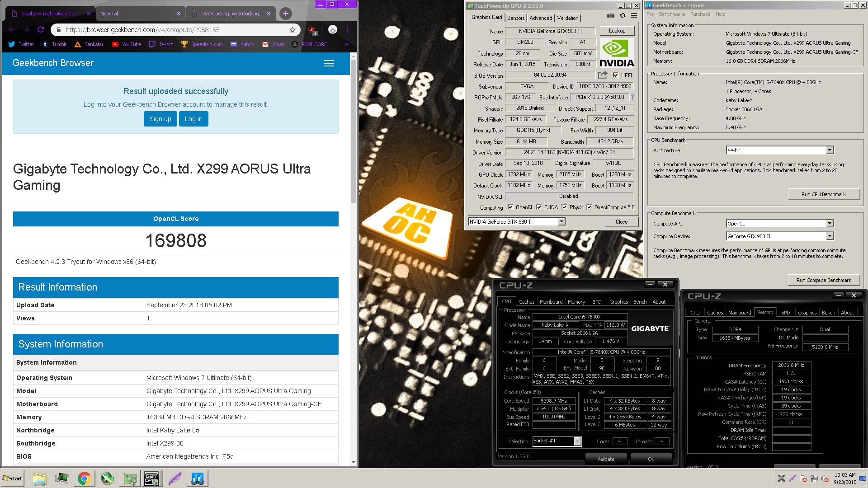Take GPU-Z screenshot with camera icon

(610, 15)
